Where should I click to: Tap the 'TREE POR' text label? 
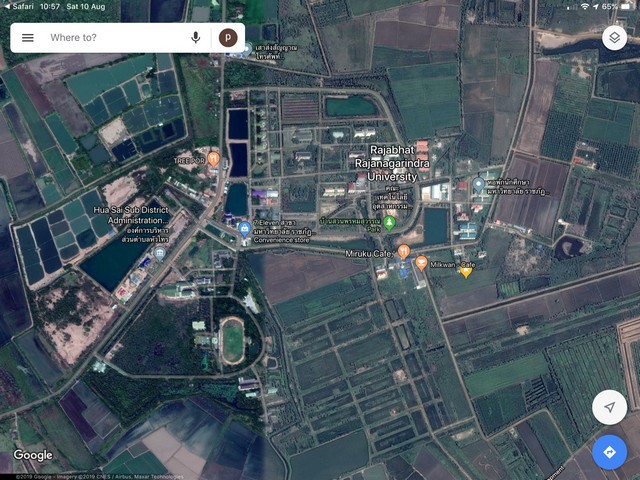click(189, 161)
